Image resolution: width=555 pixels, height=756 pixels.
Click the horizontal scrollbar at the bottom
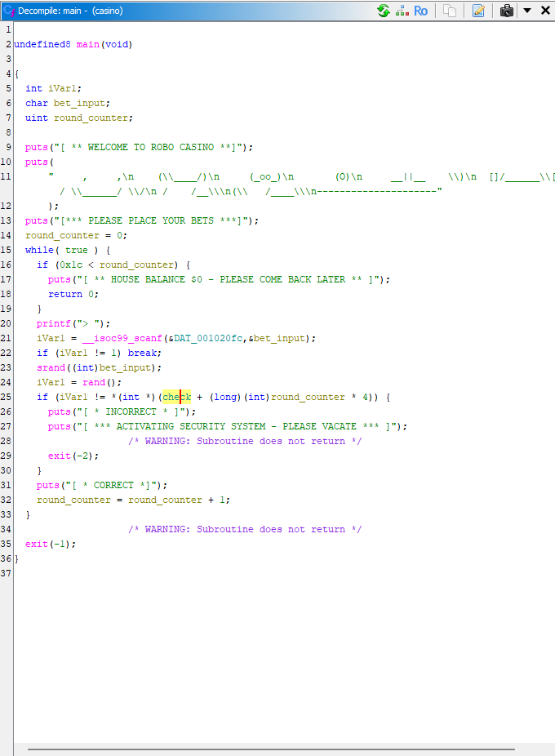click(x=271, y=749)
